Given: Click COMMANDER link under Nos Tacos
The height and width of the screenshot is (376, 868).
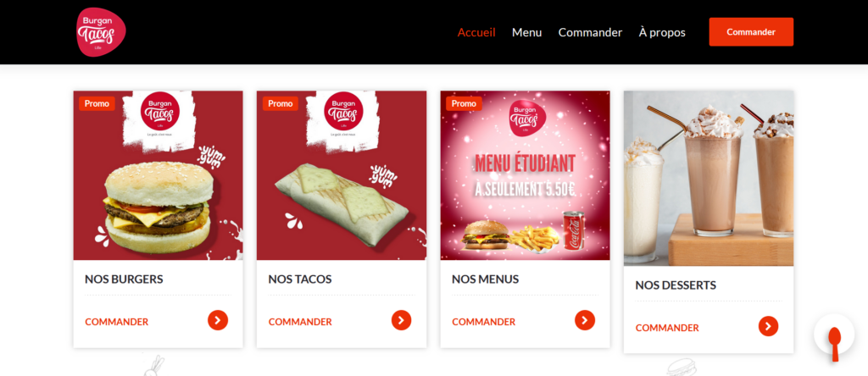Looking at the screenshot, I should pyautogui.click(x=300, y=322).
